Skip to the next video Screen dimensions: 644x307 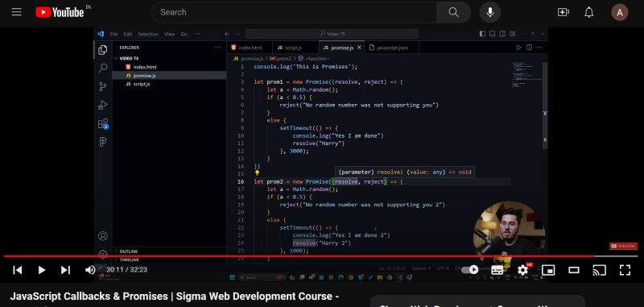point(65,270)
